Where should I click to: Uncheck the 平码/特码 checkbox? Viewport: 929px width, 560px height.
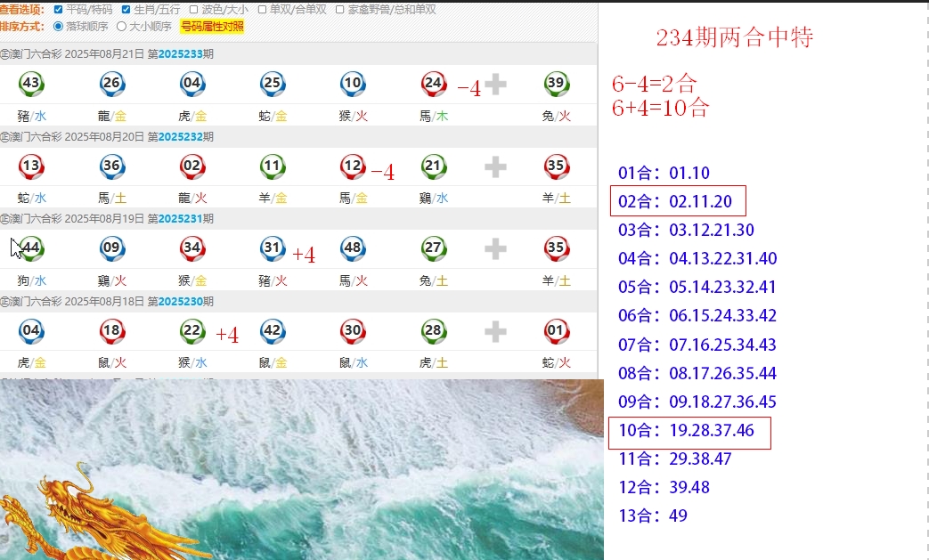(58, 10)
